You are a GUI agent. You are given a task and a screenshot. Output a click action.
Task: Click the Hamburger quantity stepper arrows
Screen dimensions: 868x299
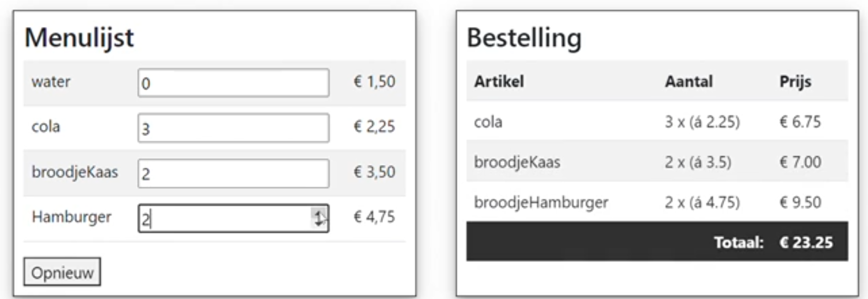(319, 218)
